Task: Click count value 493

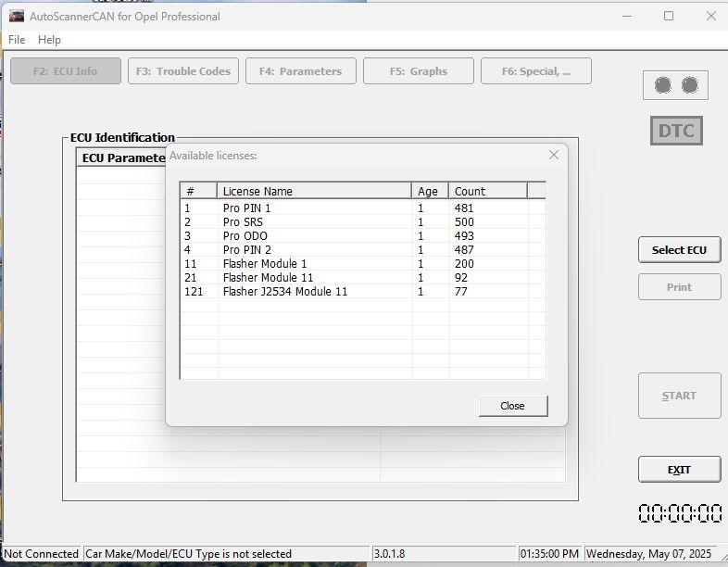Action: pos(464,236)
